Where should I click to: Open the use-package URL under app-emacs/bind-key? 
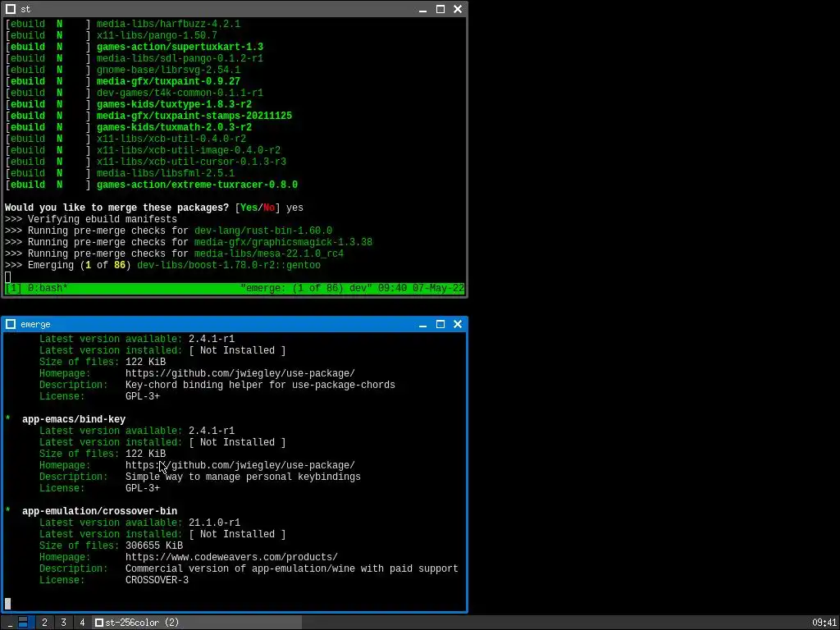tap(240, 466)
